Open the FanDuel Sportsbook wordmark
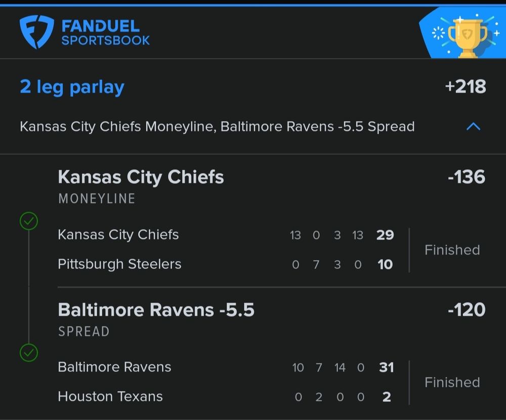 (105, 33)
